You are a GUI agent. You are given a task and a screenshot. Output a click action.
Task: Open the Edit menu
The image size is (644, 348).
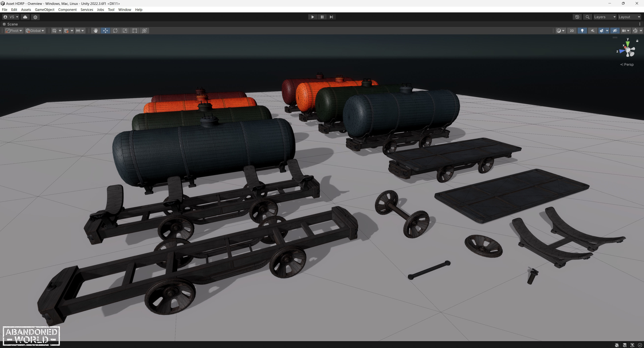pos(14,10)
